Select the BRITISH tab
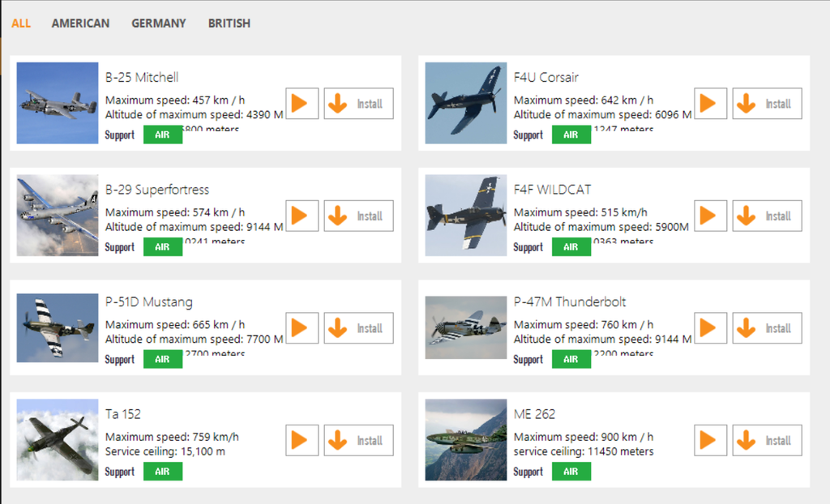 (229, 23)
